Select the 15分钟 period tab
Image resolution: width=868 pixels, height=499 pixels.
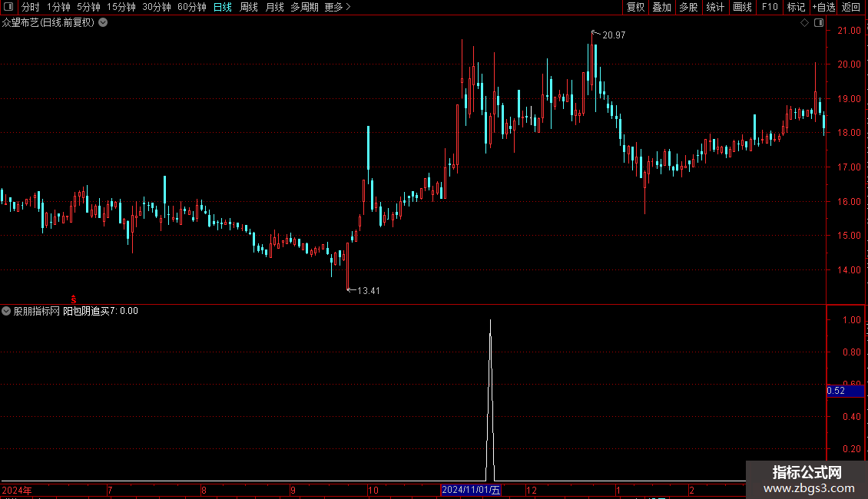(121, 7)
